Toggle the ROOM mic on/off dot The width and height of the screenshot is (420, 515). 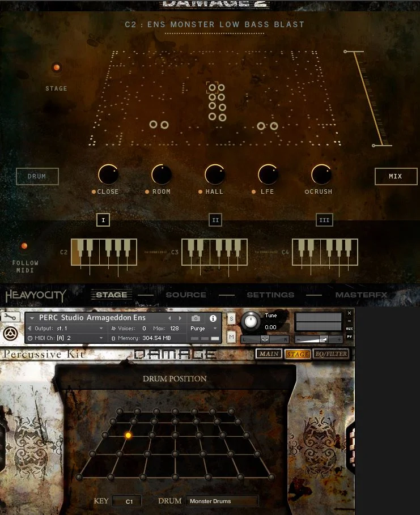(147, 192)
